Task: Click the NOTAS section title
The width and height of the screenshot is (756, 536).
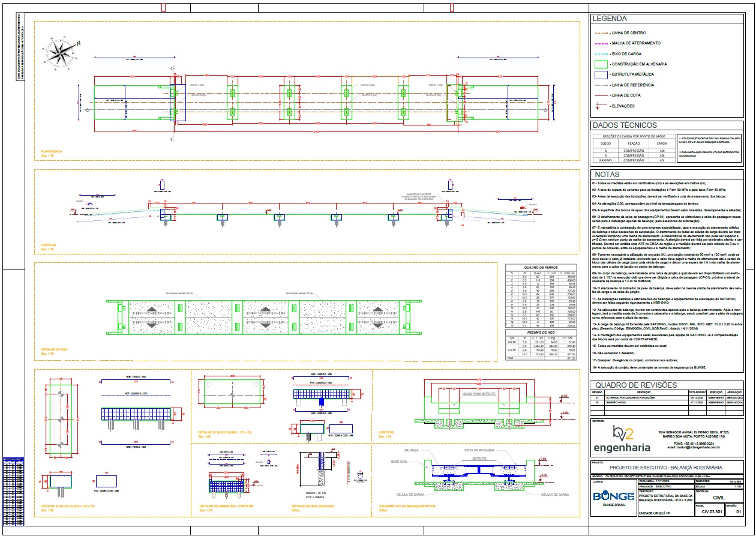Action: click(x=607, y=174)
